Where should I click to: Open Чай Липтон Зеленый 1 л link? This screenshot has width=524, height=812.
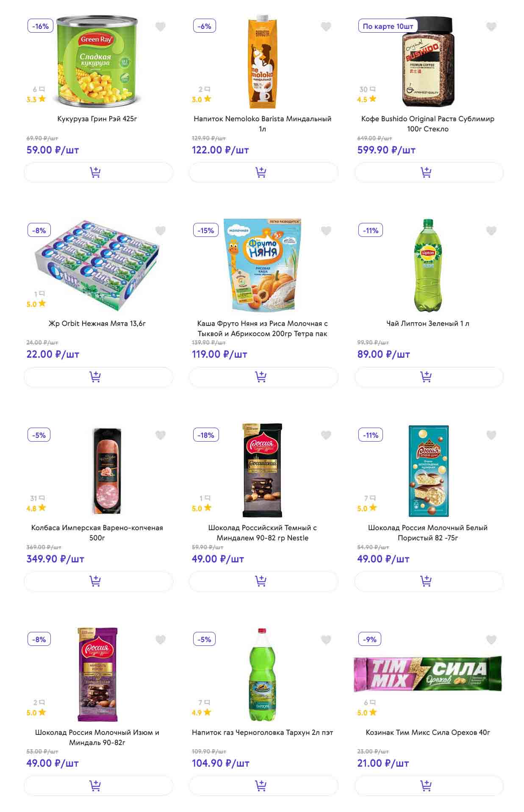tap(427, 323)
